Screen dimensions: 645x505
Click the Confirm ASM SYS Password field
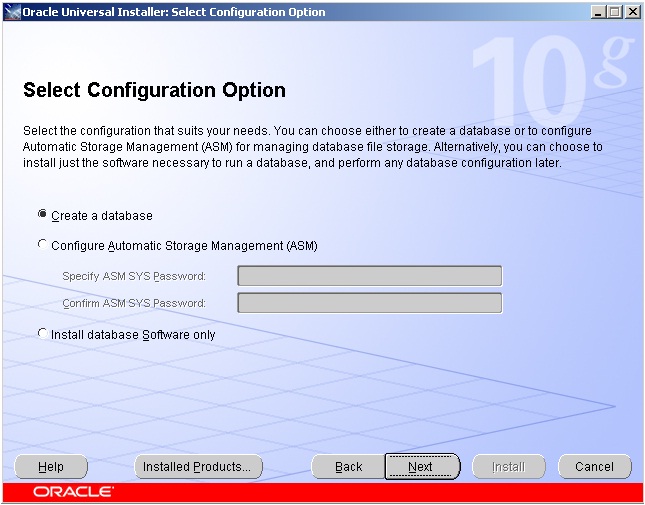369,303
